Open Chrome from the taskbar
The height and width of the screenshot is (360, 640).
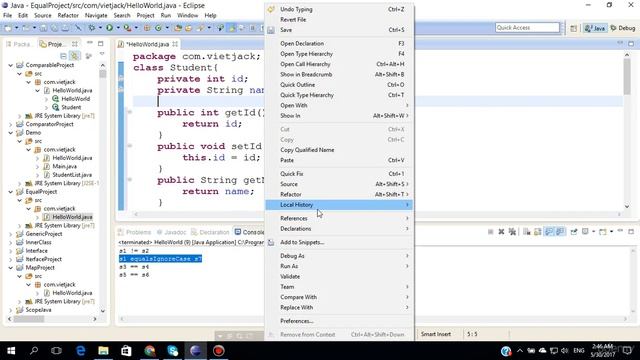149,351
